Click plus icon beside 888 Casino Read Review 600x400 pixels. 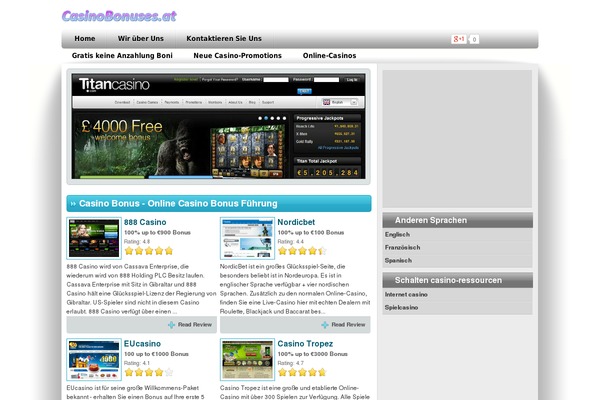[x=171, y=325]
